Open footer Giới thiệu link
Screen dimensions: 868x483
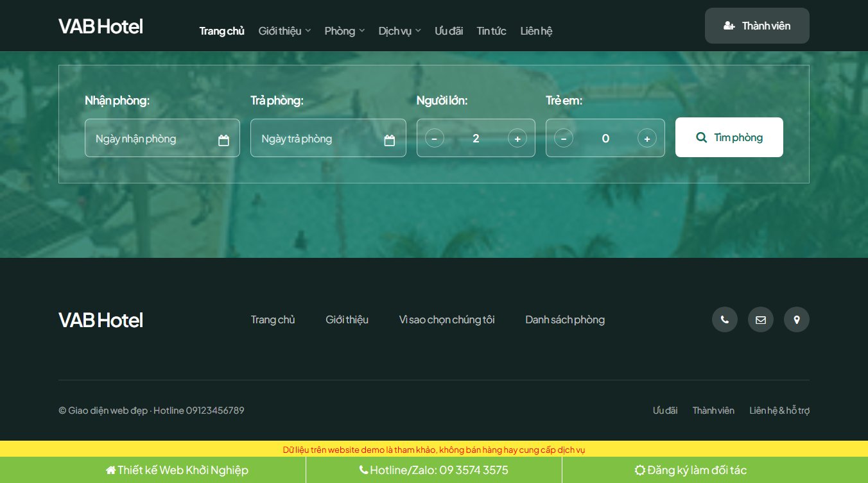(x=347, y=319)
